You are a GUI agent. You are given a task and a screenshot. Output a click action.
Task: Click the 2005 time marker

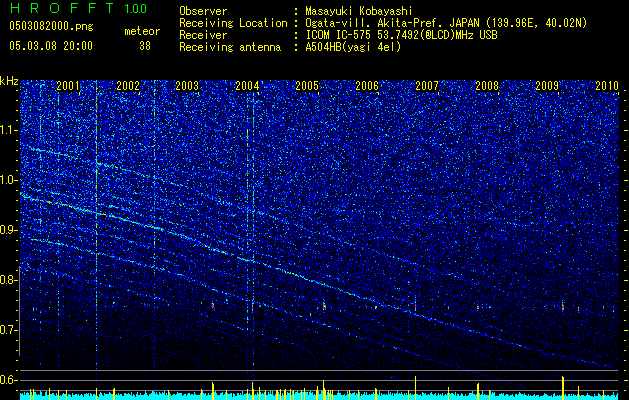click(307, 85)
